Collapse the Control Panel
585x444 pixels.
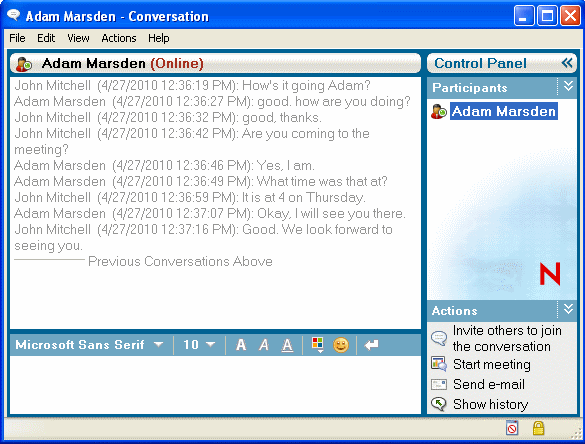click(567, 63)
